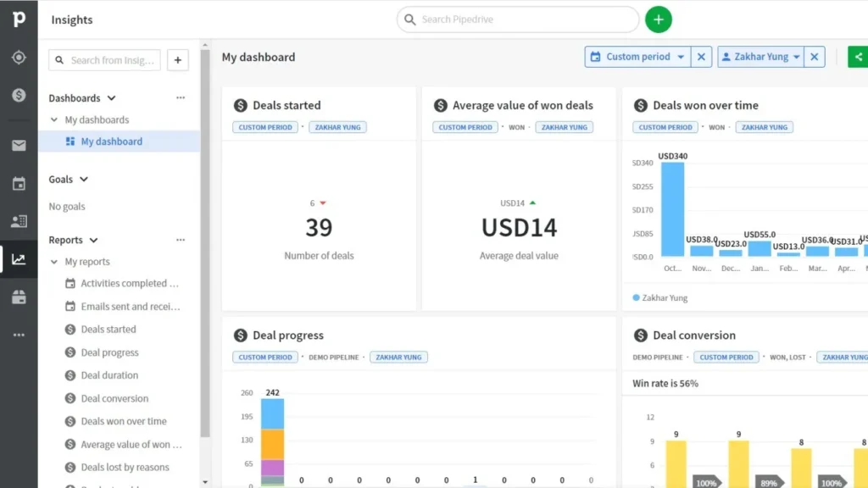The height and width of the screenshot is (488, 868).
Task: Remove the Custom period filter
Action: point(701,57)
